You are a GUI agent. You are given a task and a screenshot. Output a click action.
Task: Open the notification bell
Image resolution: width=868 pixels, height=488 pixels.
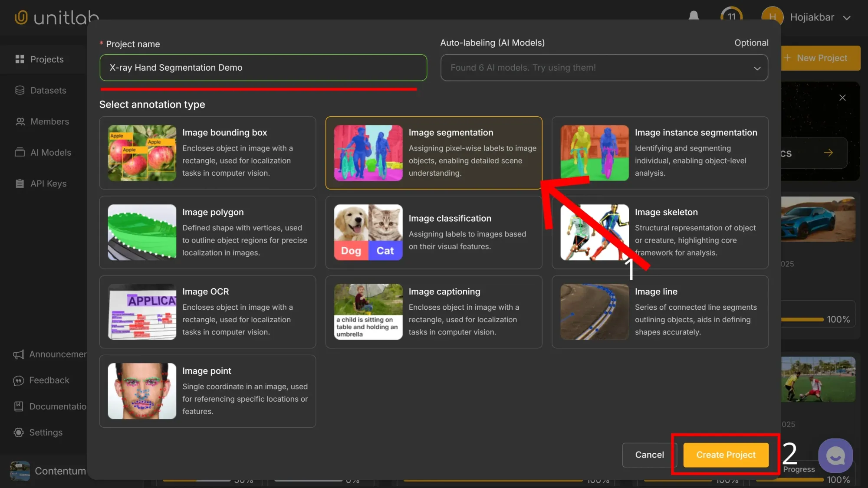tap(693, 16)
